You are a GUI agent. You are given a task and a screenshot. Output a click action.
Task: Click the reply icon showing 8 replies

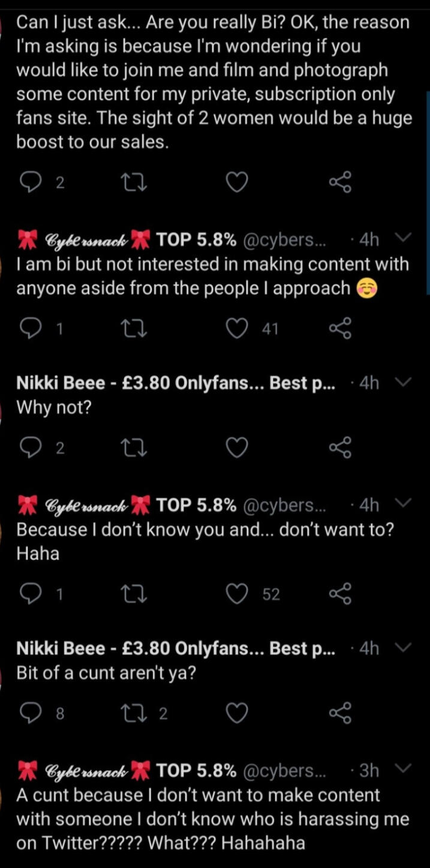pyautogui.click(x=29, y=713)
